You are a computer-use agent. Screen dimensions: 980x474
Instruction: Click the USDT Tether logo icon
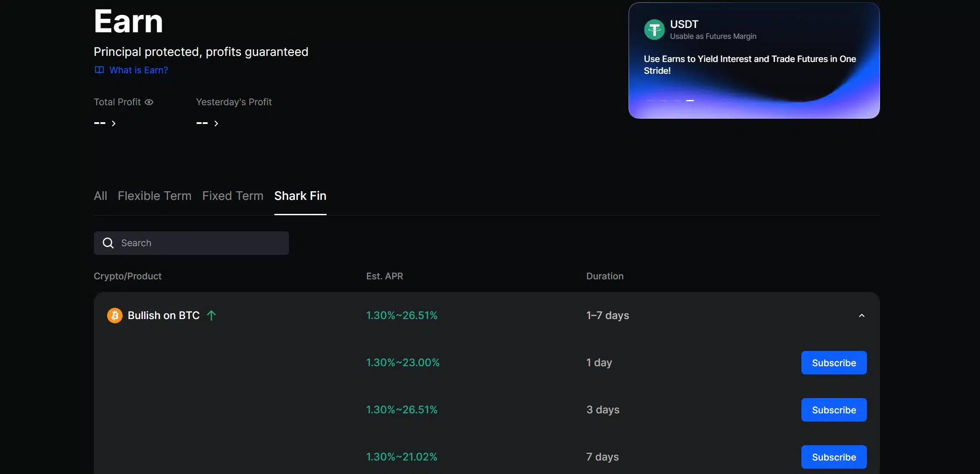[x=654, y=30]
